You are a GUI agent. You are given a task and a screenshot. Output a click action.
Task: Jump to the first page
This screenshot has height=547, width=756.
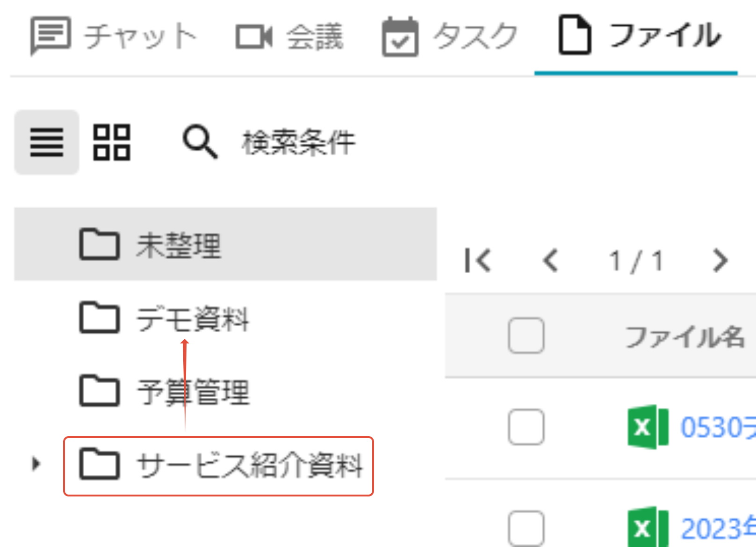478,261
